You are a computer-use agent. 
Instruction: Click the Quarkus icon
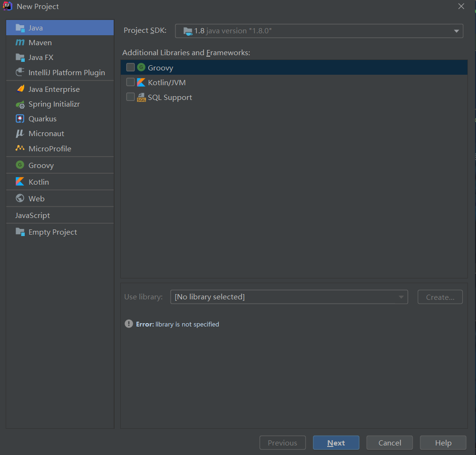[20, 119]
